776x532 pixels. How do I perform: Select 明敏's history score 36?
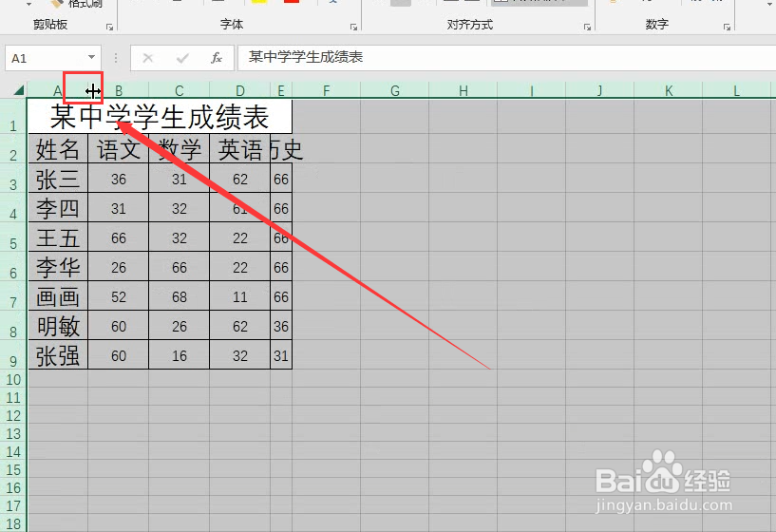click(281, 326)
